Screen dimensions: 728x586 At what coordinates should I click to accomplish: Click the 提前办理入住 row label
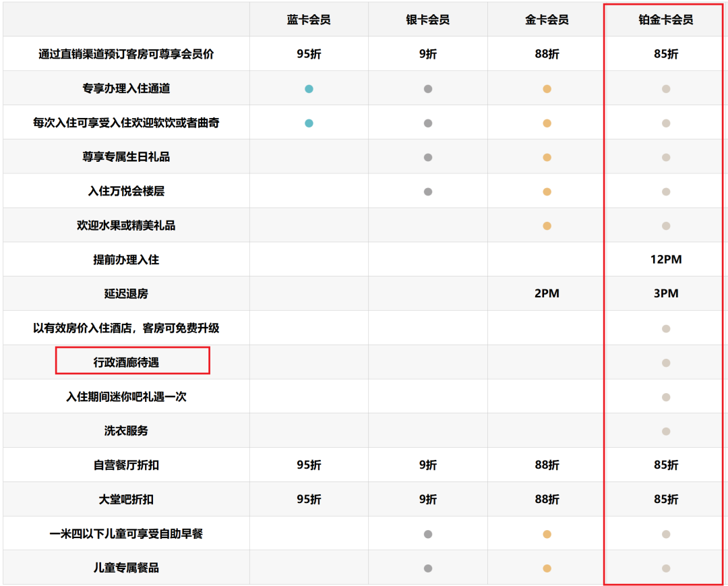126,260
